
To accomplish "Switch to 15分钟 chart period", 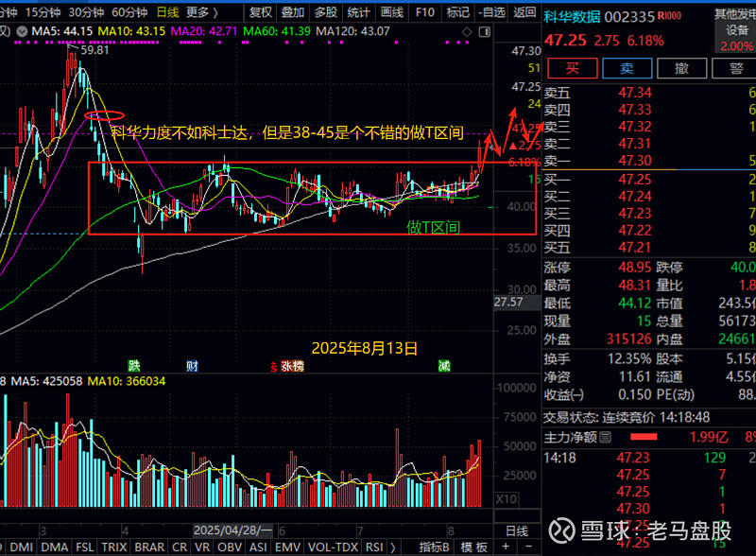I will coord(43,12).
